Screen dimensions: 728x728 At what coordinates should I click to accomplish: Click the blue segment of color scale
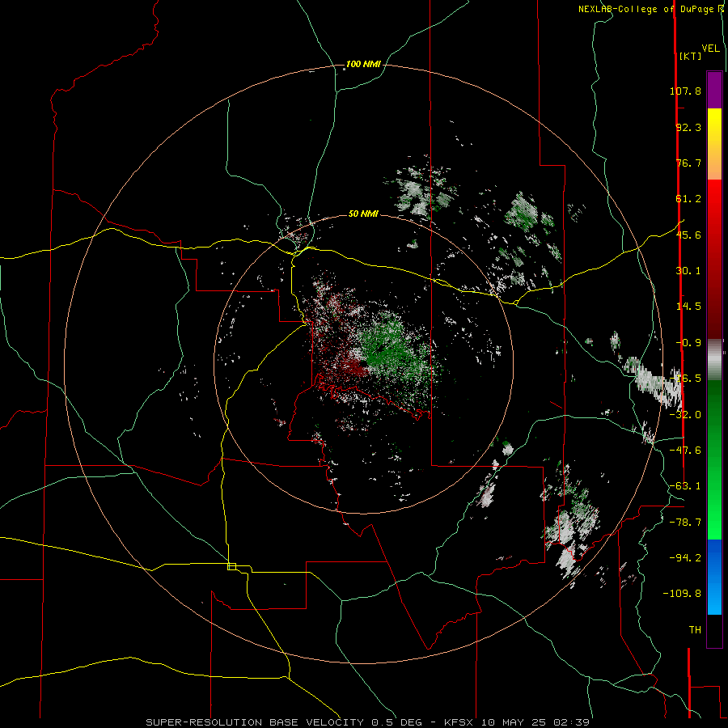tap(714, 577)
